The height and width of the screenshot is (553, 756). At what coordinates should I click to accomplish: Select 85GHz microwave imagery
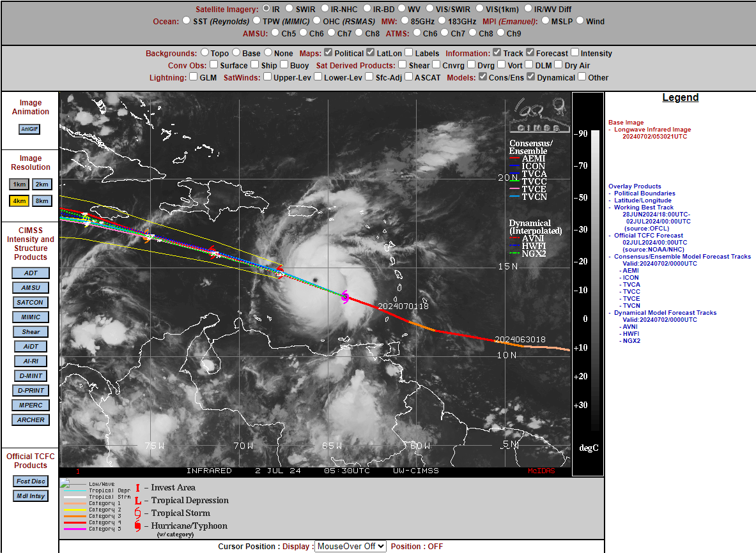pyautogui.click(x=405, y=20)
